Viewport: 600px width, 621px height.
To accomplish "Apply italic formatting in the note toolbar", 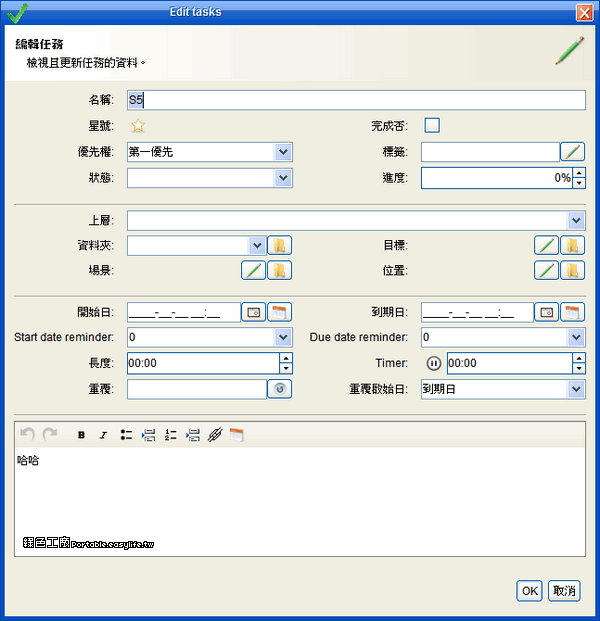I will pyautogui.click(x=103, y=435).
